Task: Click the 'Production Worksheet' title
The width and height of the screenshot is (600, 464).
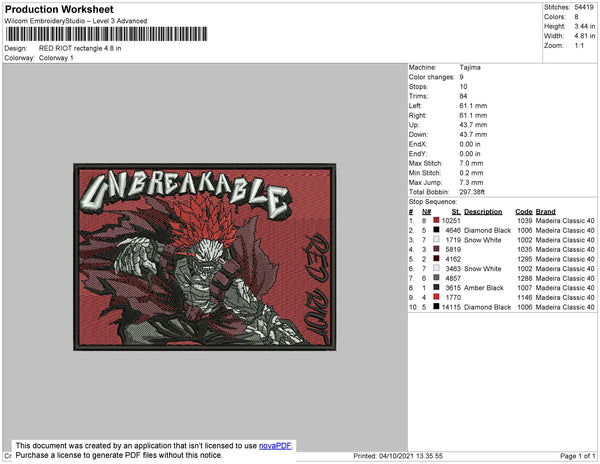Action: 59,10
